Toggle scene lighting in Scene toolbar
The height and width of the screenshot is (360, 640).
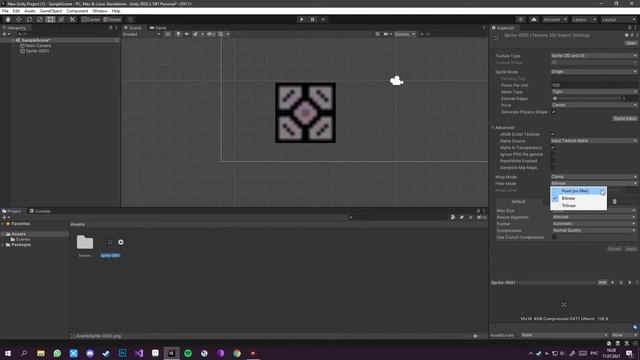tap(178, 34)
